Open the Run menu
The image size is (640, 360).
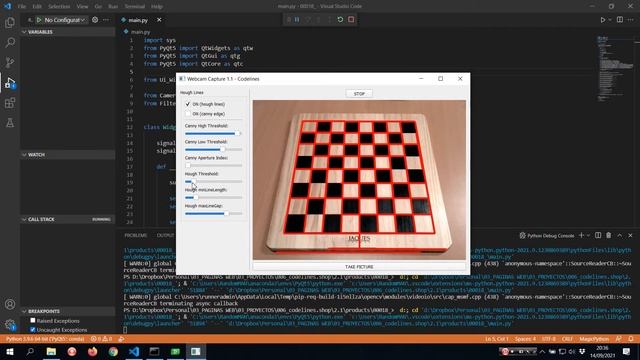coord(113,7)
